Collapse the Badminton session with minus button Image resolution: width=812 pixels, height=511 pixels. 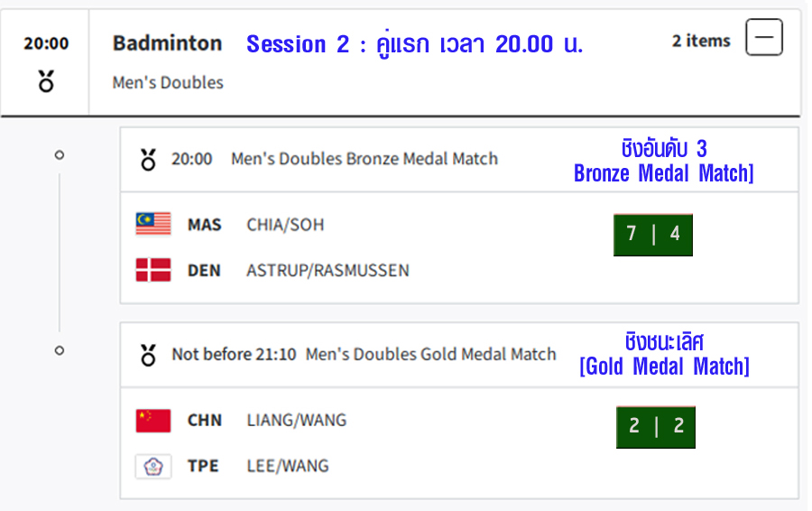click(x=764, y=37)
